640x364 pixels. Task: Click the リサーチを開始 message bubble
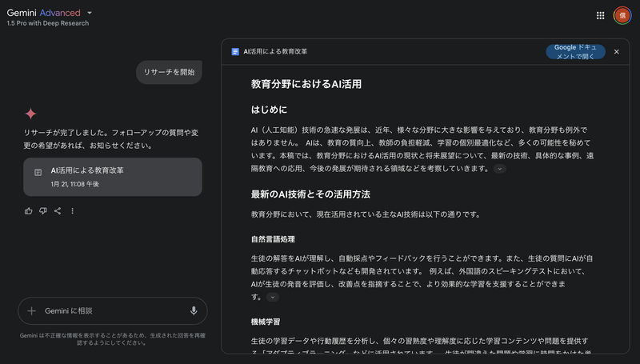point(169,72)
